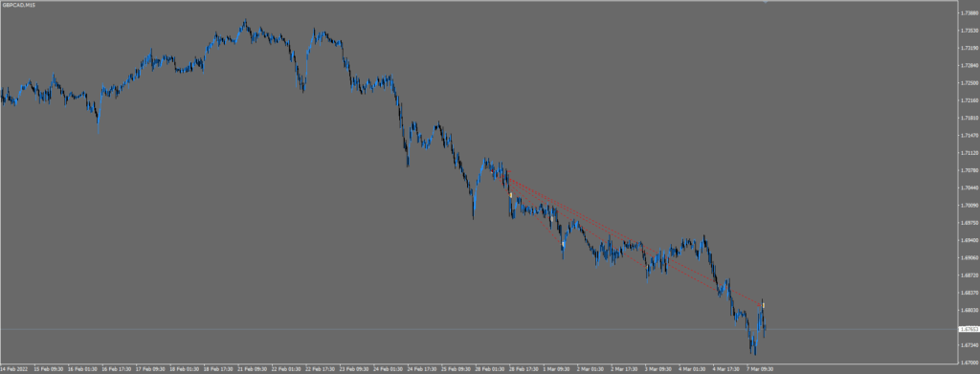Click the 2 Mar 01:30 time label

pos(590,368)
